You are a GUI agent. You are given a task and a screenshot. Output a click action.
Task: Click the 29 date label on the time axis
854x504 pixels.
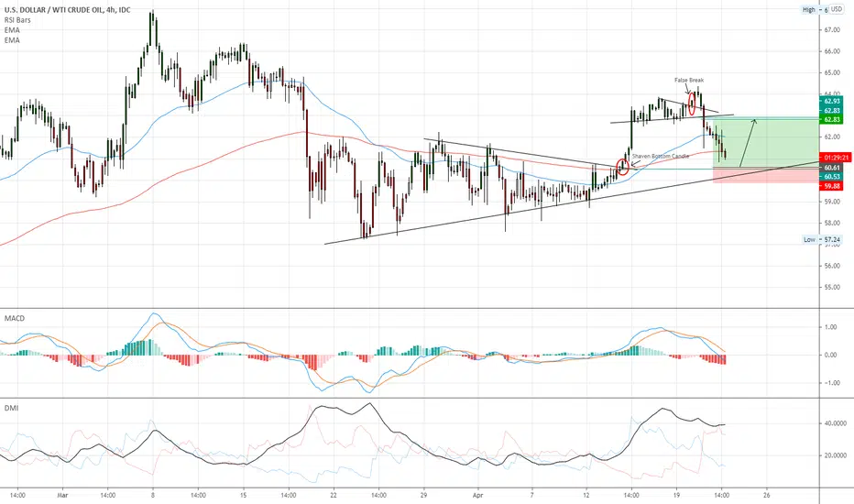tap(423, 495)
